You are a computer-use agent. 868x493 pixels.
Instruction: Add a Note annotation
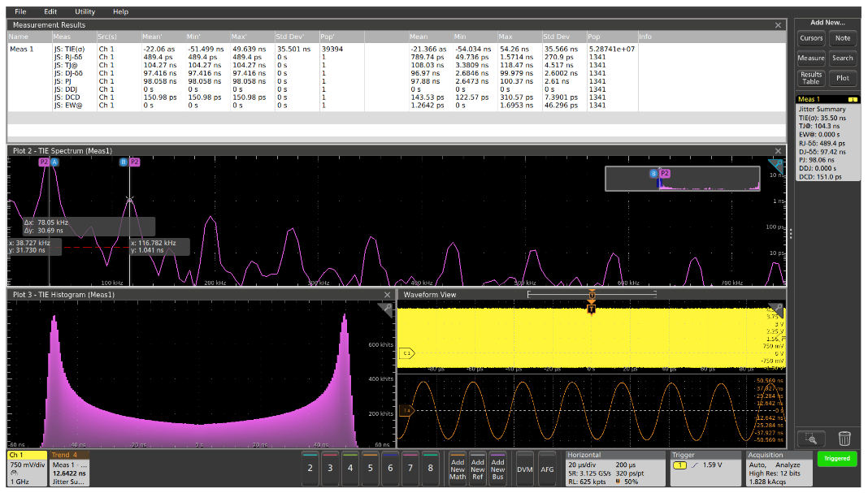coord(843,38)
